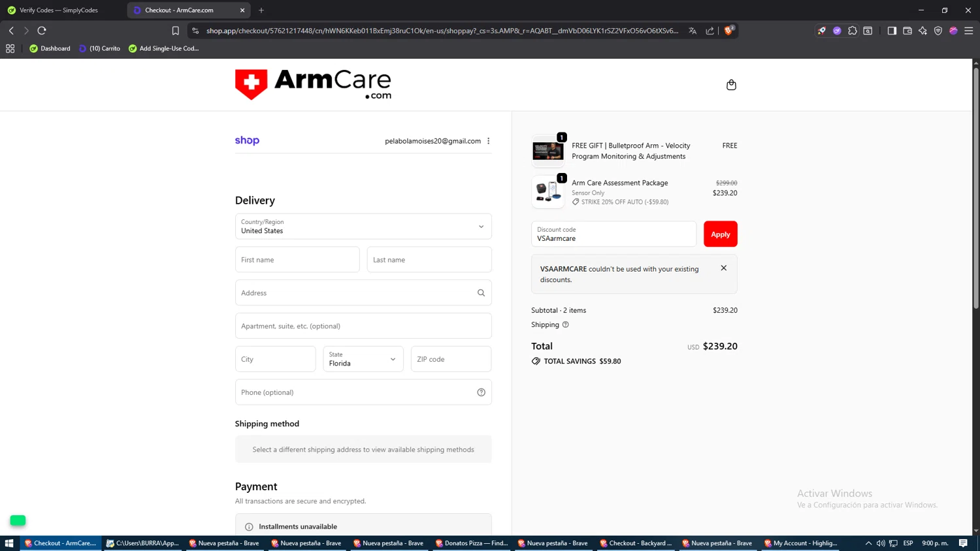The image size is (980, 551).
Task: Click the City input field
Action: pyautogui.click(x=276, y=359)
